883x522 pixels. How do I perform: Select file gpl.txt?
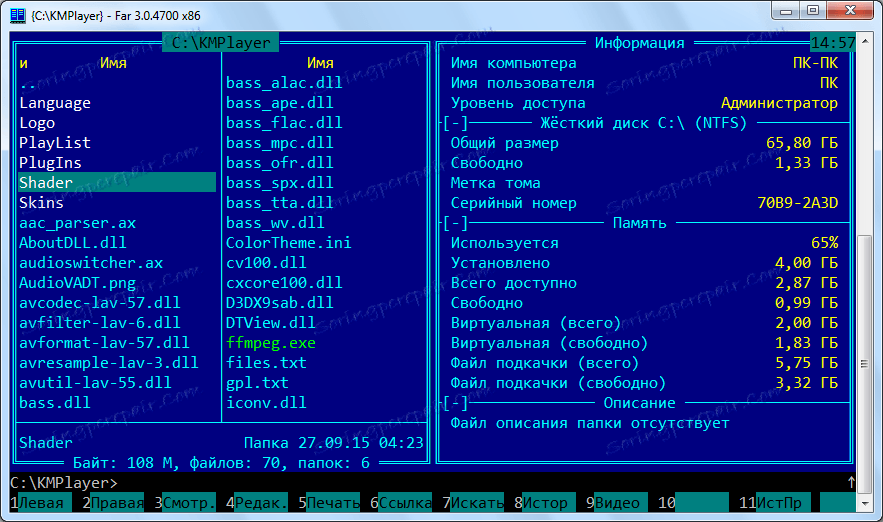point(257,383)
